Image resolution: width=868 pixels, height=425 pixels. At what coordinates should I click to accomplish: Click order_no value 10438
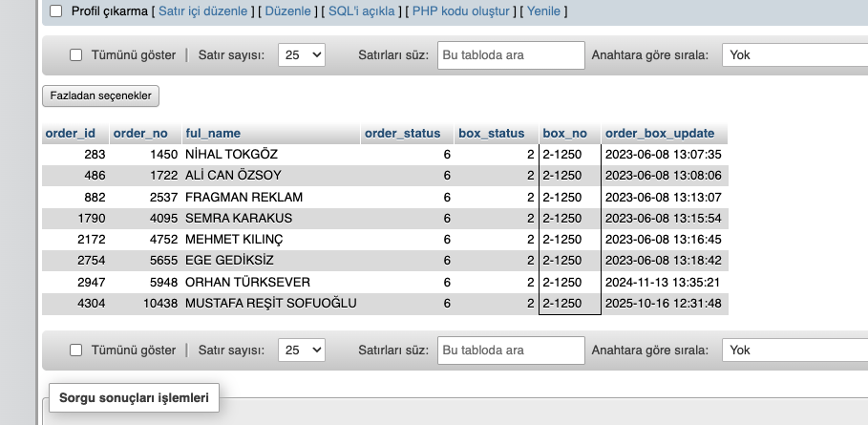[x=160, y=304]
